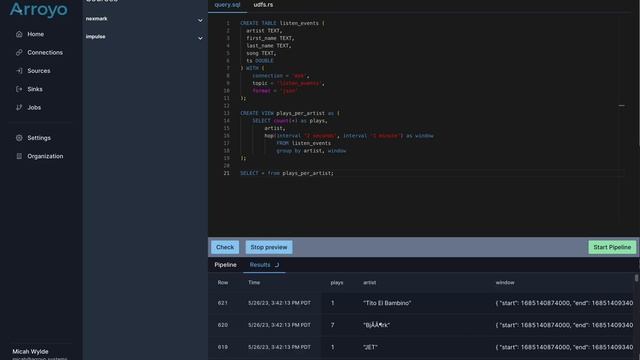Viewport: 640px width, 360px height.
Task: Click the window column header
Action: 505,282
